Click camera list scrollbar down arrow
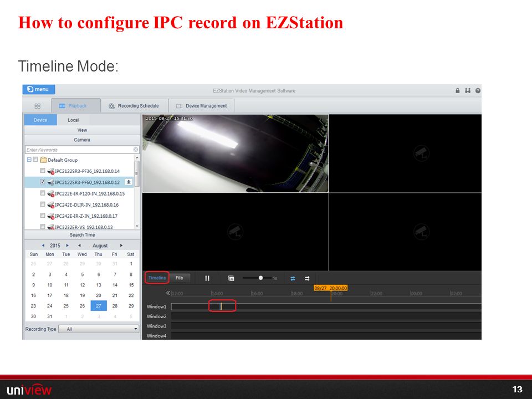The image size is (532, 399). [x=137, y=226]
